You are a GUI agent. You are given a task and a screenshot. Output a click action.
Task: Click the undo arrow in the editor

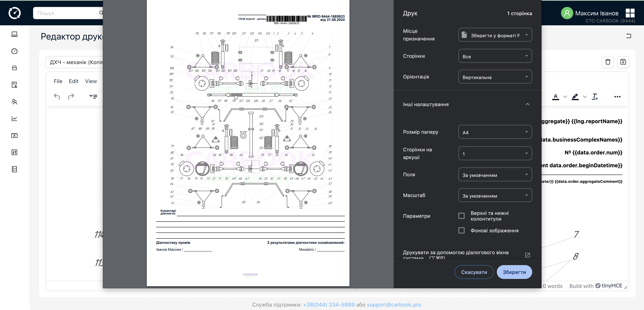coord(57,96)
